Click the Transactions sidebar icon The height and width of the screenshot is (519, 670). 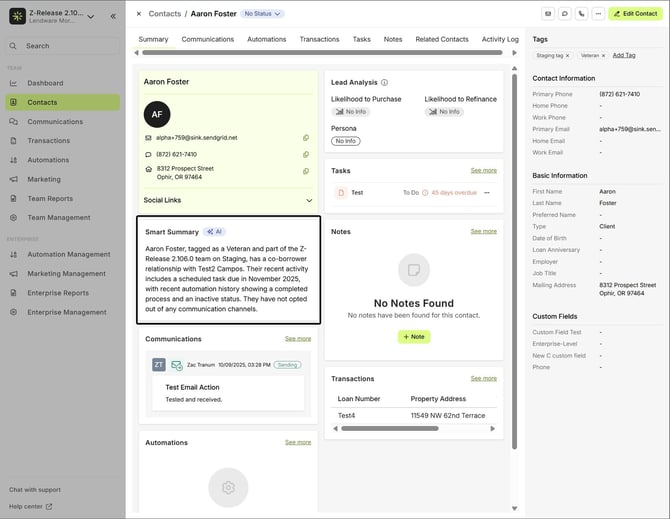tap(13, 141)
